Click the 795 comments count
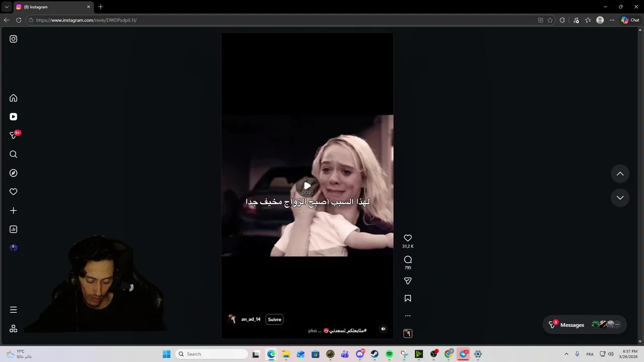 pyautogui.click(x=408, y=268)
